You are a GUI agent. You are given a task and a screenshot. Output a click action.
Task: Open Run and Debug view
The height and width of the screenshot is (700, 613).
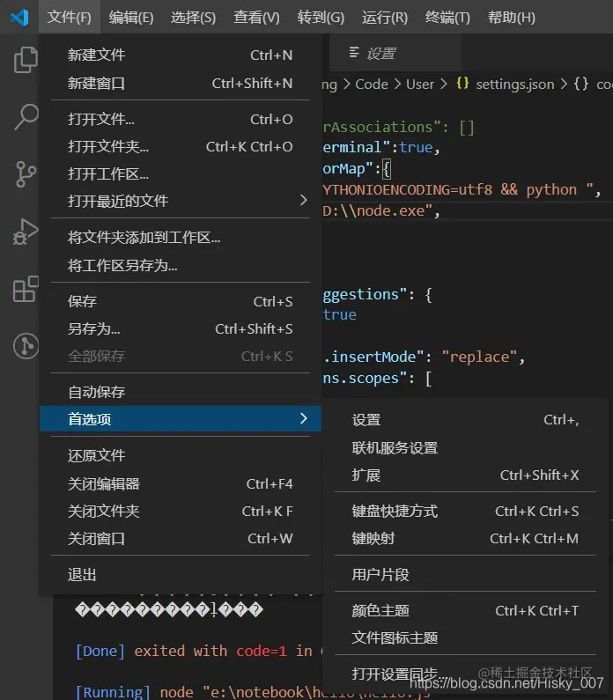(26, 231)
